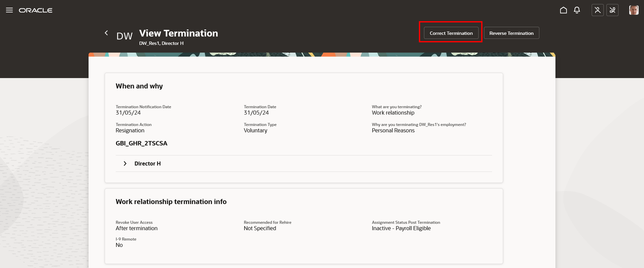
Task: Click Work relationship termination info heading
Action: coord(171,202)
